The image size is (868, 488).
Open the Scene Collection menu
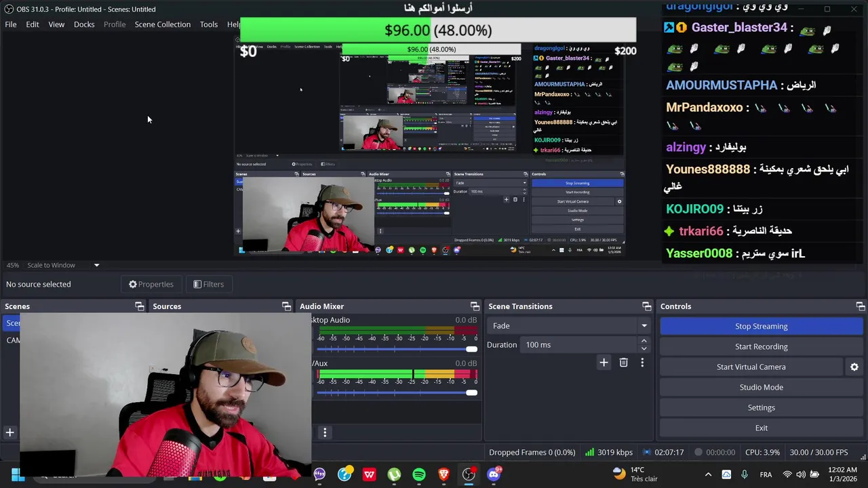click(x=163, y=24)
